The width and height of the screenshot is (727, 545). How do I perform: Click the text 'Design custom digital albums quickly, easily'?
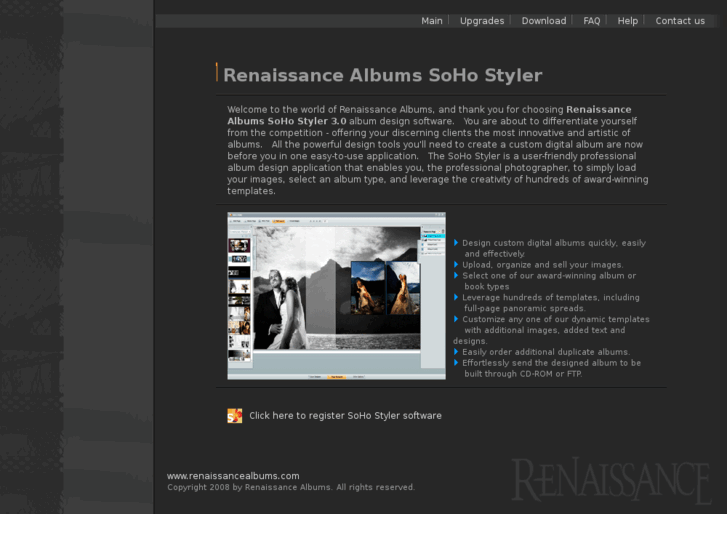tap(554, 243)
